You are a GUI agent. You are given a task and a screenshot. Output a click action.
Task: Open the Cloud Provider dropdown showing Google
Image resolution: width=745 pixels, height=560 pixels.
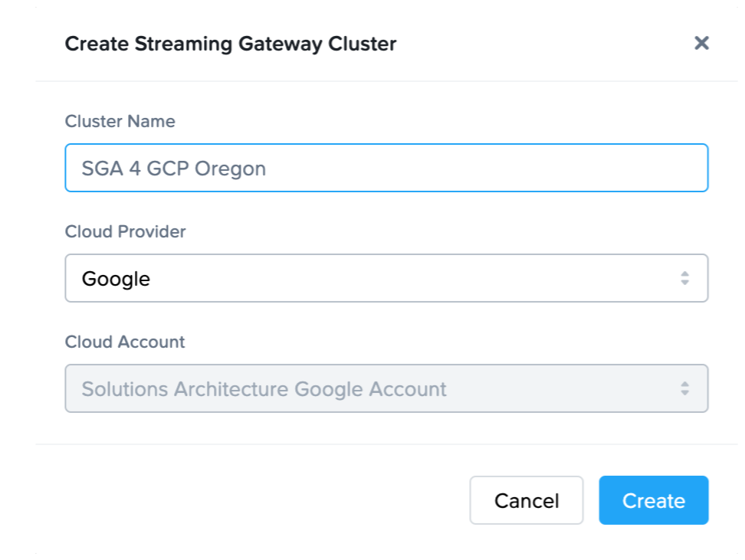[386, 278]
